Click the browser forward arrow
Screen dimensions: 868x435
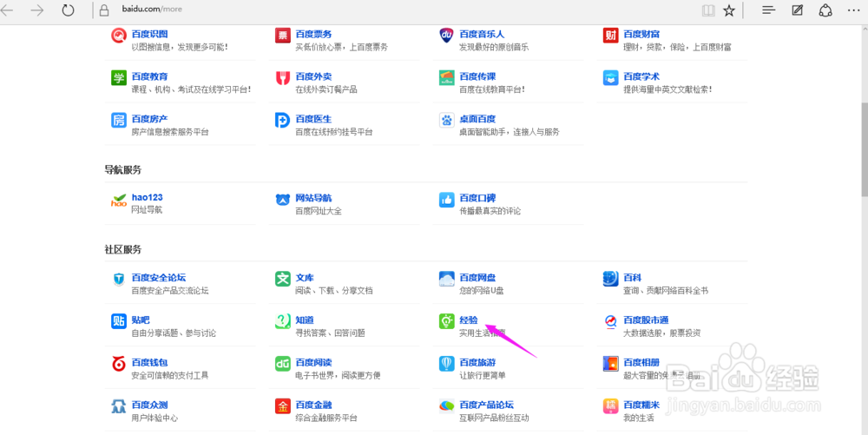point(37,10)
